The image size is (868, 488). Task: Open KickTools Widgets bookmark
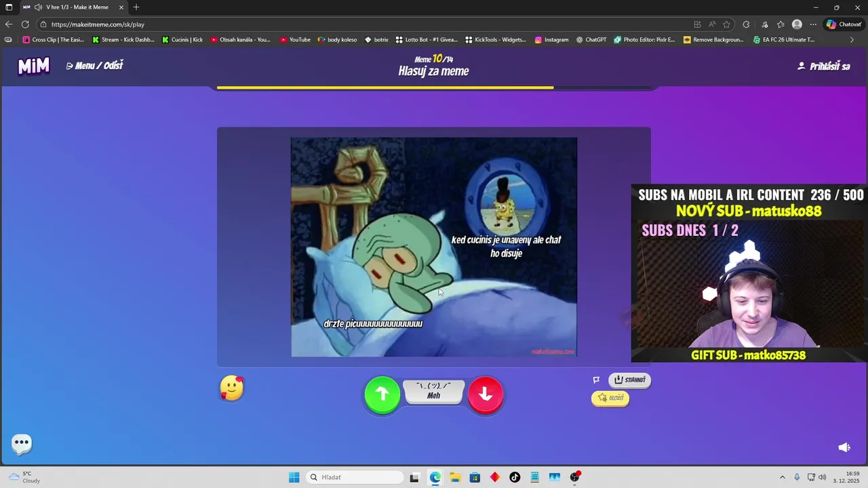point(496,40)
